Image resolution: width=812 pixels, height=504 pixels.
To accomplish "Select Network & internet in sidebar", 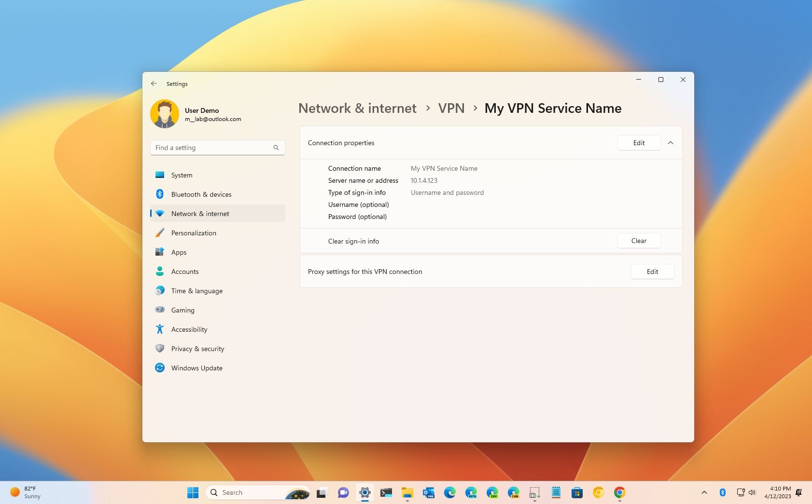I will 218,214.
